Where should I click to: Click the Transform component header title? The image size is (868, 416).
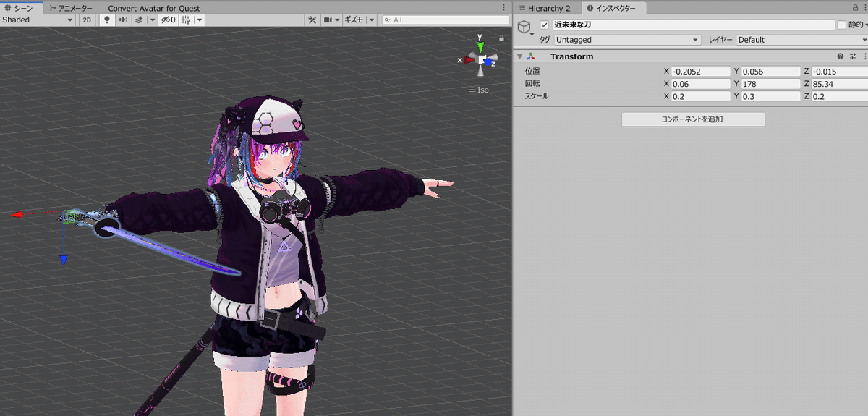pyautogui.click(x=571, y=56)
